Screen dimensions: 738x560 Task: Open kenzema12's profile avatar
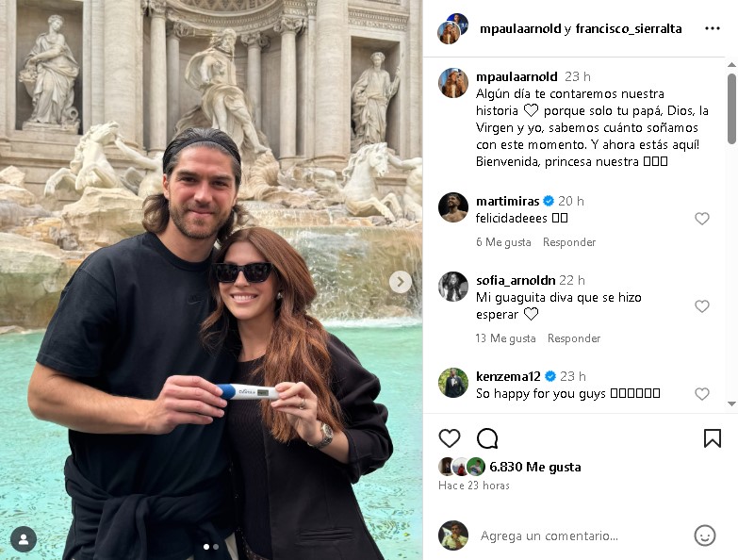coord(452,383)
